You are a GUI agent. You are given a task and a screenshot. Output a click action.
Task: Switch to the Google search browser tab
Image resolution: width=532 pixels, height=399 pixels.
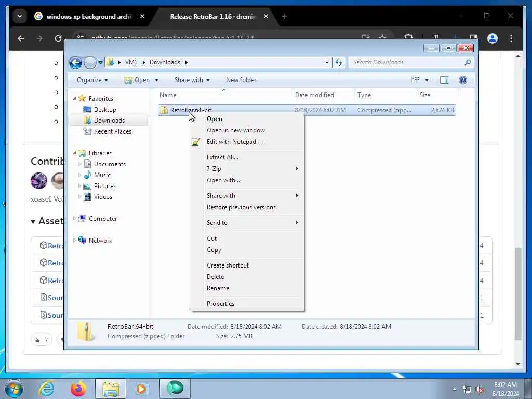pyautogui.click(x=89, y=16)
